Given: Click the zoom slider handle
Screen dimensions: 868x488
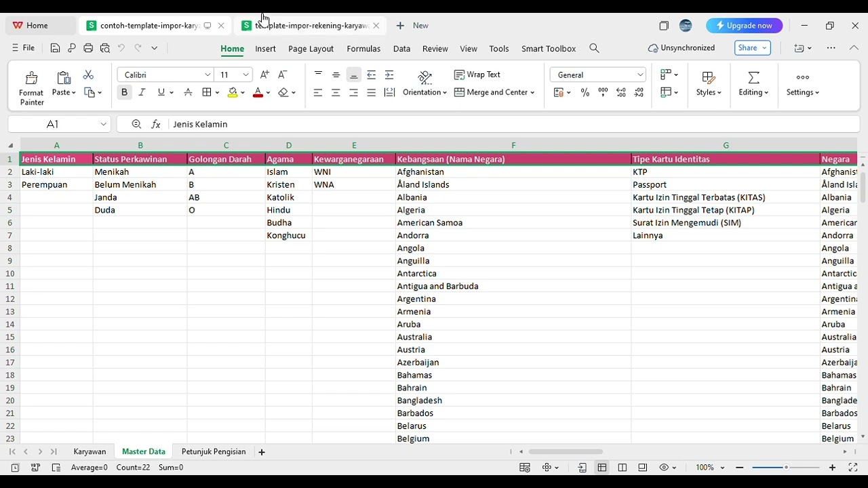Looking at the screenshot, I should point(786,468).
